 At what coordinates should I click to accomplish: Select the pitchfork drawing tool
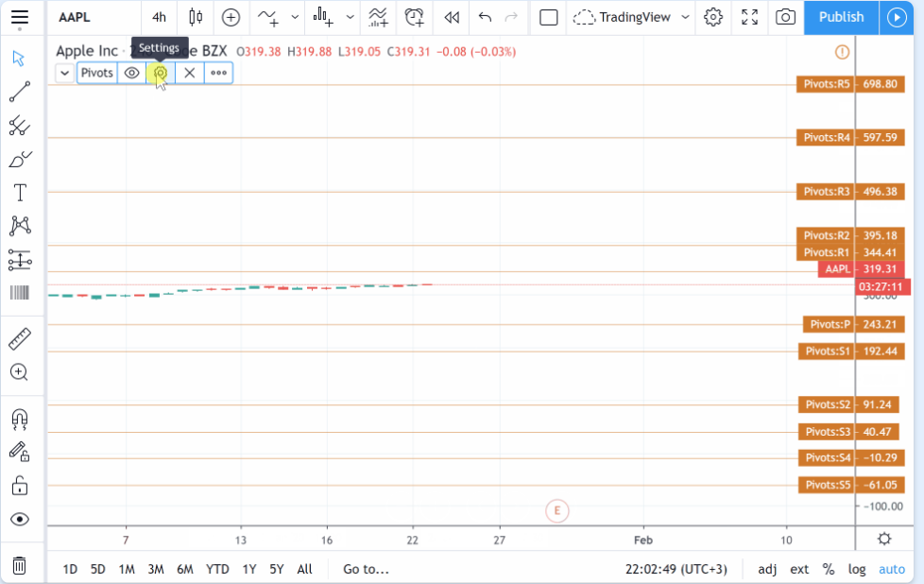(20, 125)
